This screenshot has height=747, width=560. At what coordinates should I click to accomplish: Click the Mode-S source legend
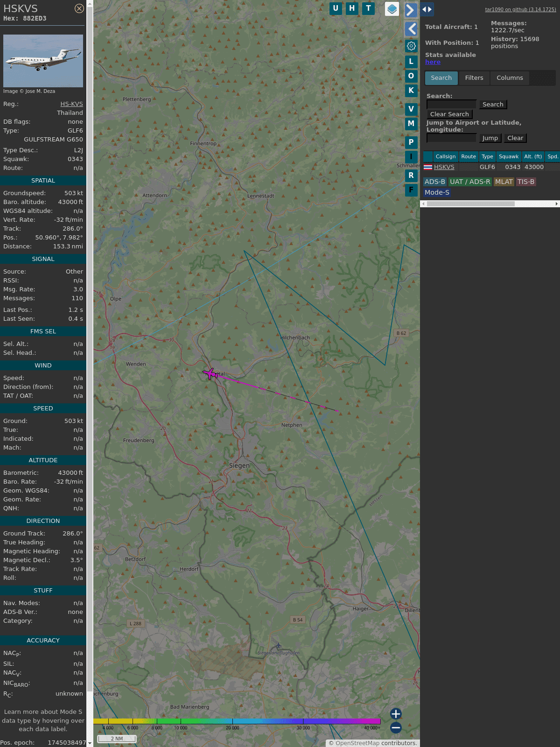[437, 193]
